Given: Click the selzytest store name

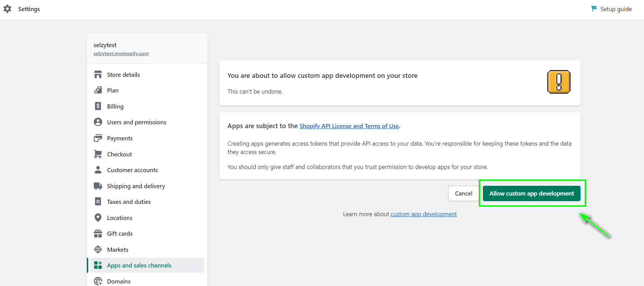Looking at the screenshot, I should point(105,45).
